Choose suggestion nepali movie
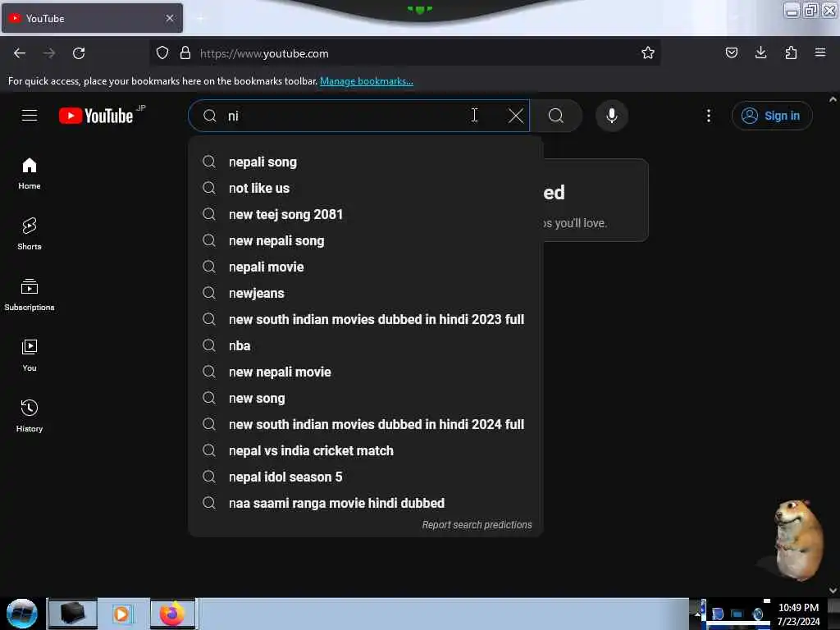 365,267
